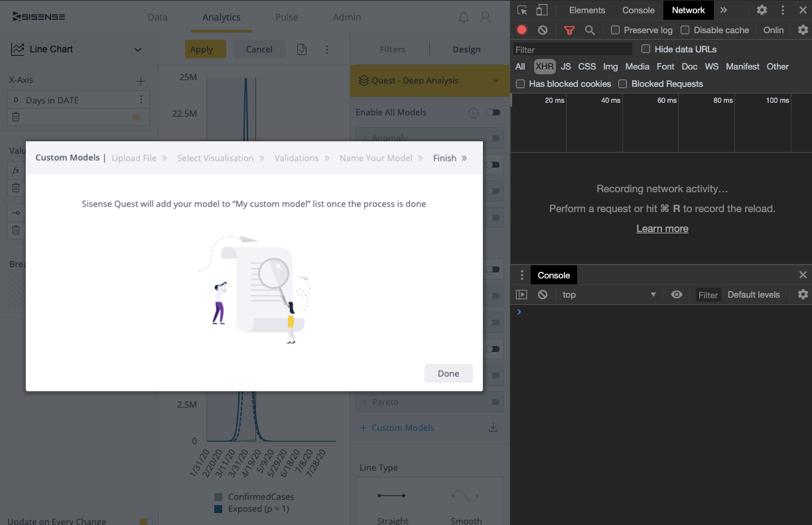This screenshot has width=812, height=525.
Task: Show more DevTools tabs
Action: click(x=723, y=10)
